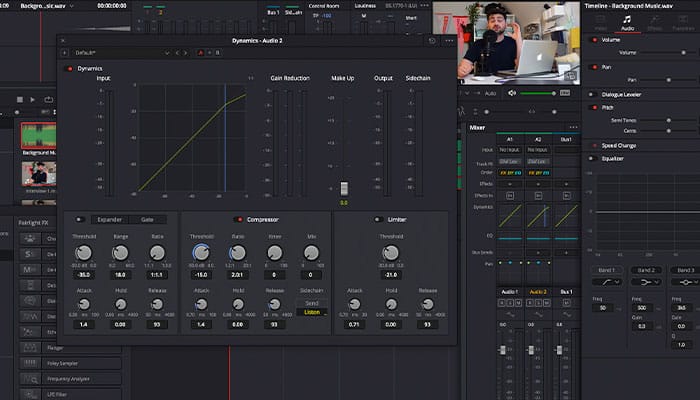Open the Band 3 filter type dropdown
The width and height of the screenshot is (700, 400).
tap(685, 282)
